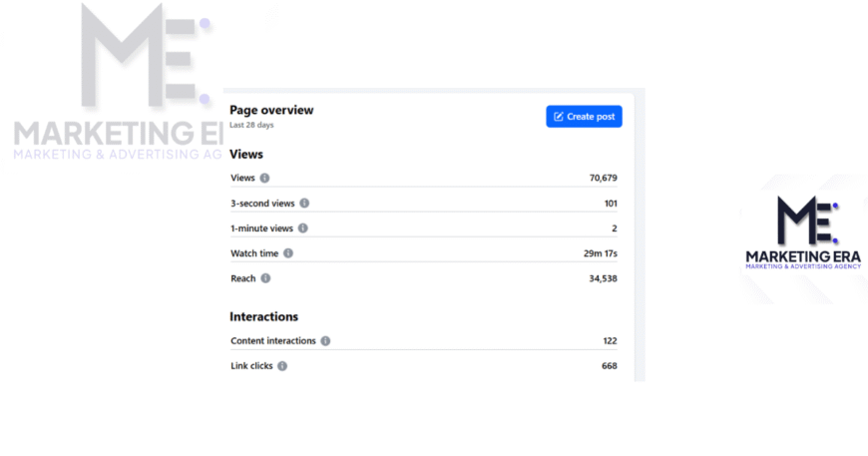Viewport: 868px width, 456px height.
Task: Click the bold Views section heading
Action: click(x=246, y=155)
